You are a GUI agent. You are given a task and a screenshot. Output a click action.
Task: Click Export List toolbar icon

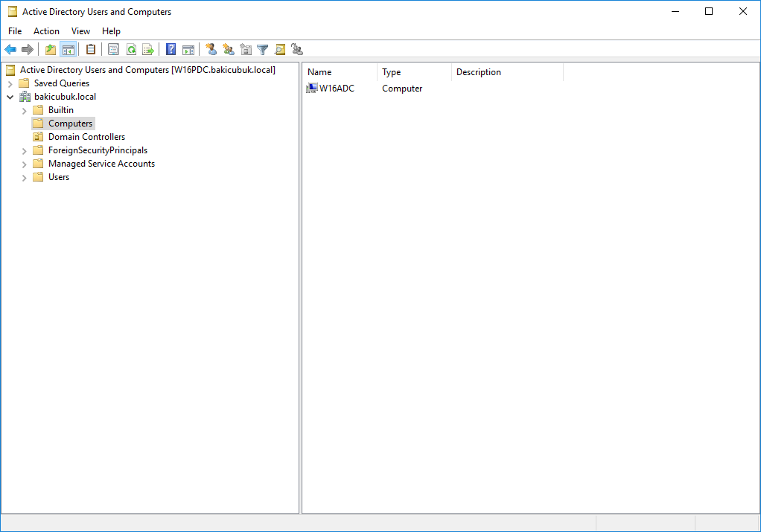(x=148, y=49)
